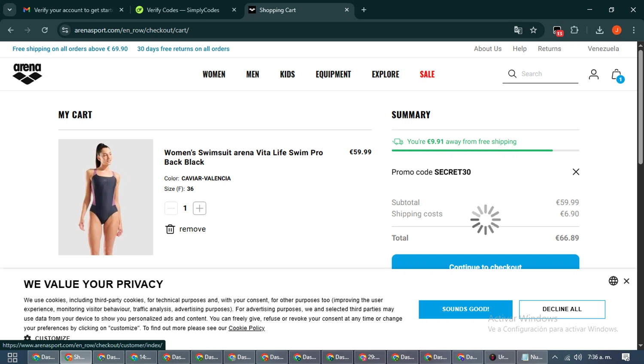Open Women's Swimsuit arena Vita Life product title
The image size is (644, 364).
(x=243, y=157)
